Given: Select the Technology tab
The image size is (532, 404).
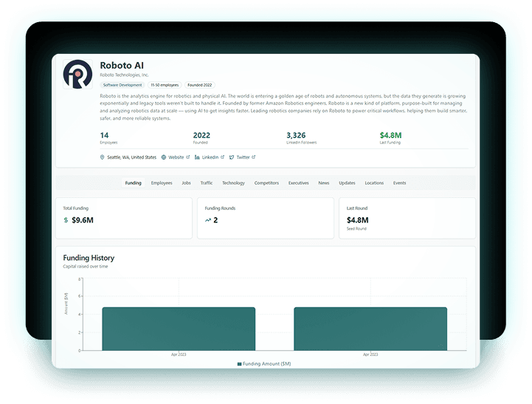Looking at the screenshot, I should [233, 183].
